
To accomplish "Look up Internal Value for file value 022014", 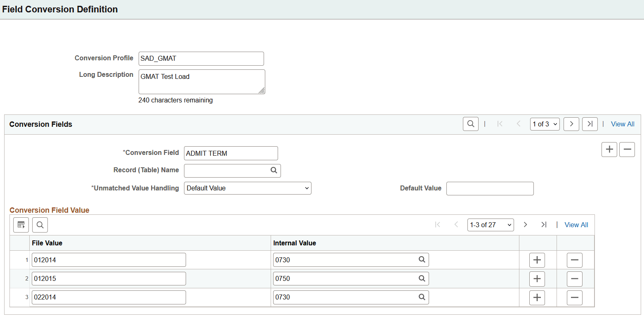I will click(422, 297).
